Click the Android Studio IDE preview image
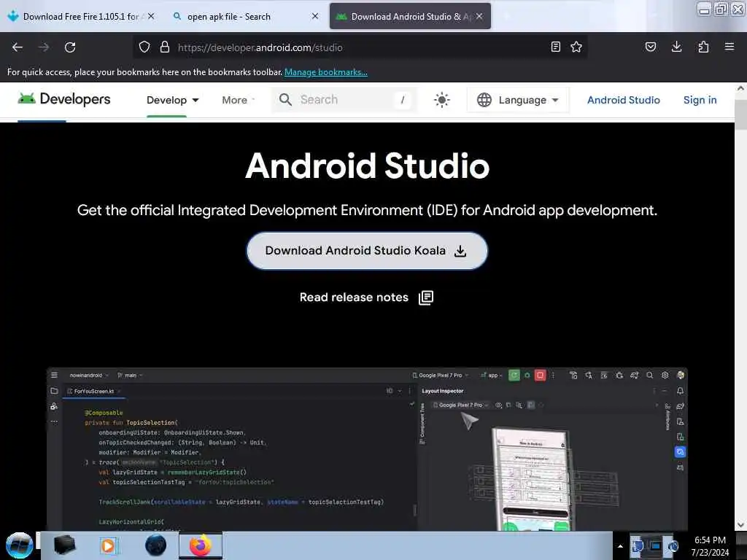 367,449
